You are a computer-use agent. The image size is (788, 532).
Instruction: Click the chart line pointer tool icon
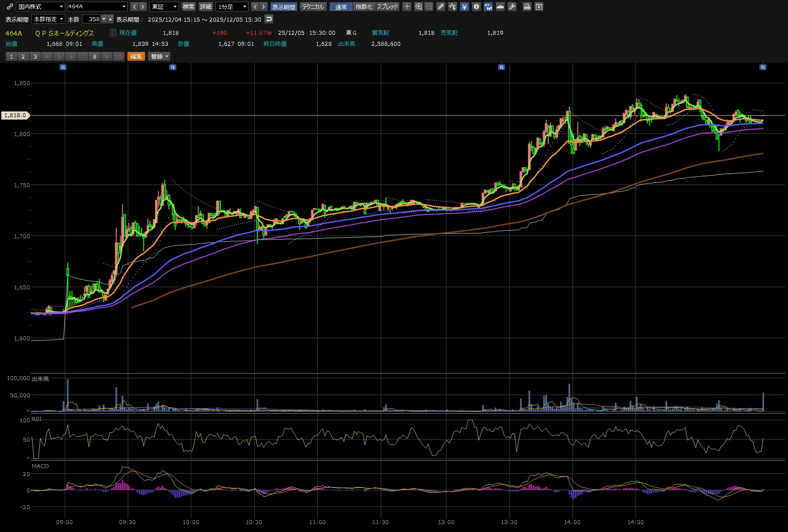(x=452, y=7)
